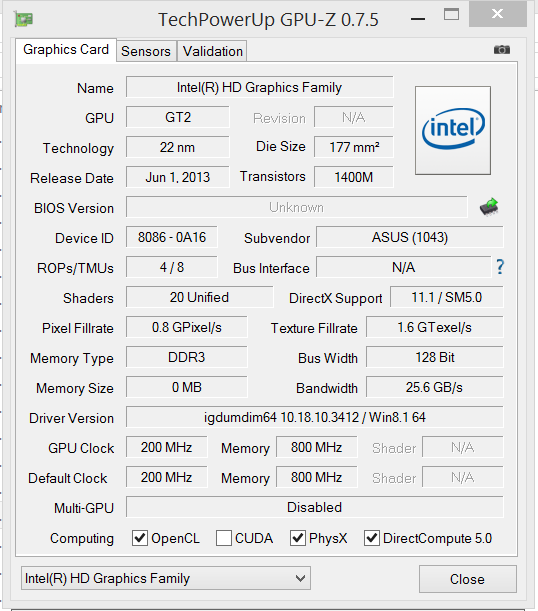Minimize the GPU-Z window
Screen dimensions: 538x611
click(x=418, y=18)
